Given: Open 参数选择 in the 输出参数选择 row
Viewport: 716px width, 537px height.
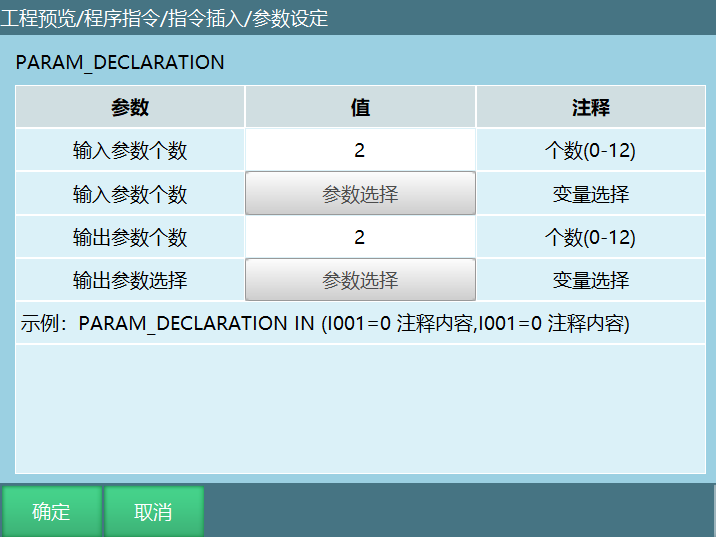Looking at the screenshot, I should (x=360, y=280).
